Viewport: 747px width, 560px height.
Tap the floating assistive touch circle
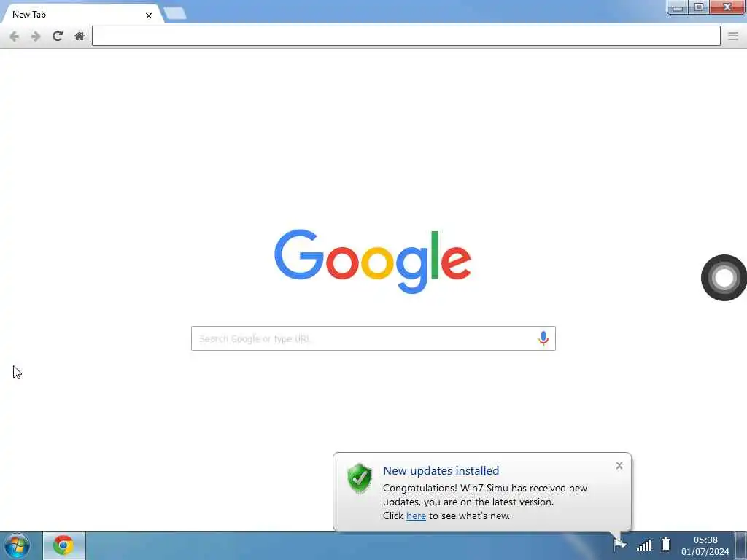pos(724,278)
